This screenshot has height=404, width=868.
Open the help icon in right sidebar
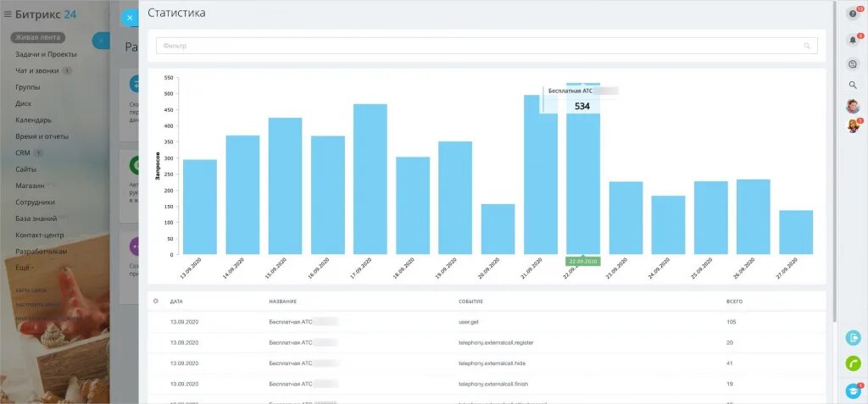pos(853,14)
